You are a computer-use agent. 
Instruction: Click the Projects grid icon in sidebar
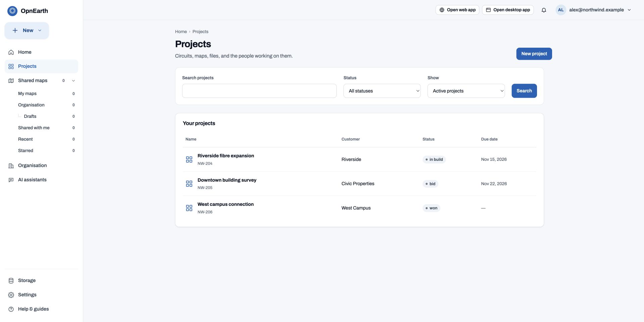click(x=11, y=66)
